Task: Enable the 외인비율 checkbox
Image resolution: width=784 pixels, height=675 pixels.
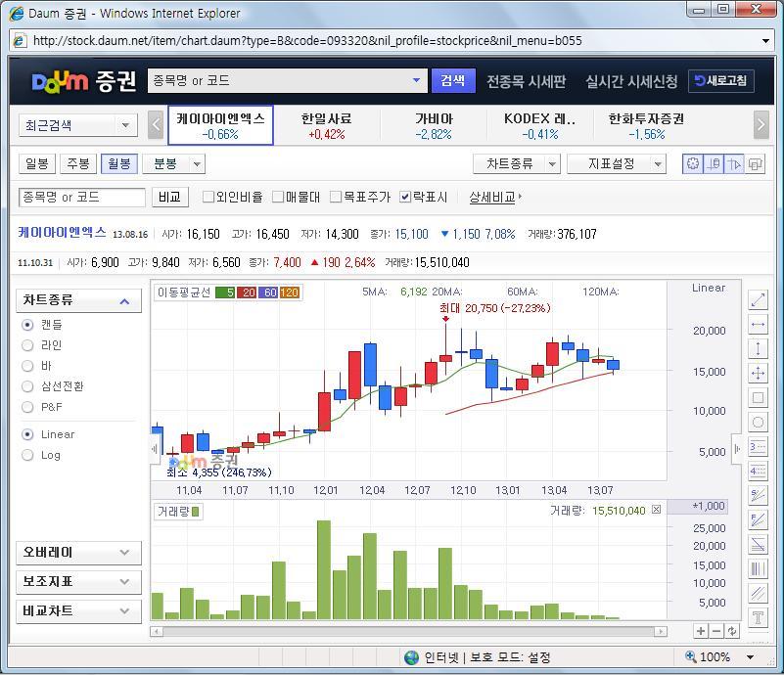Action: pos(208,197)
